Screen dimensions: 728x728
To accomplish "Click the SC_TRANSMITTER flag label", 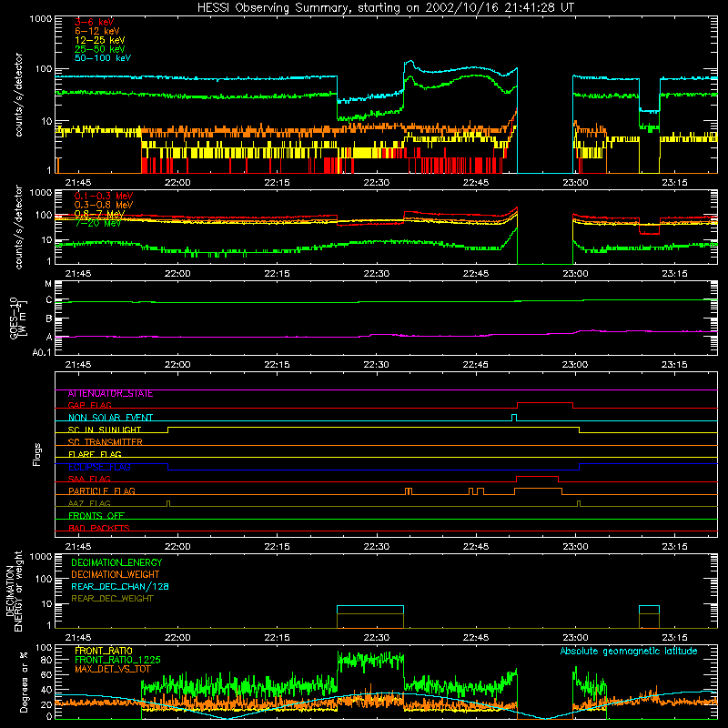I will (106, 442).
